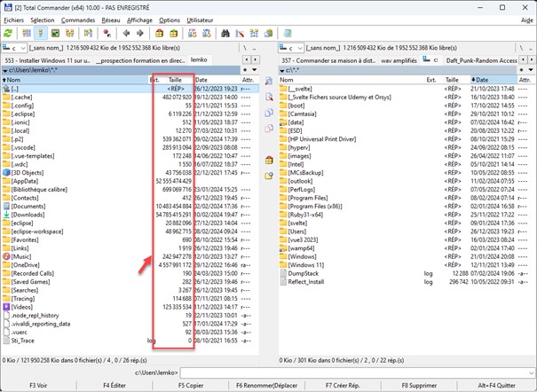Select the 3D Objects folder icon
The width and height of the screenshot is (537, 392).
[x=7, y=172]
